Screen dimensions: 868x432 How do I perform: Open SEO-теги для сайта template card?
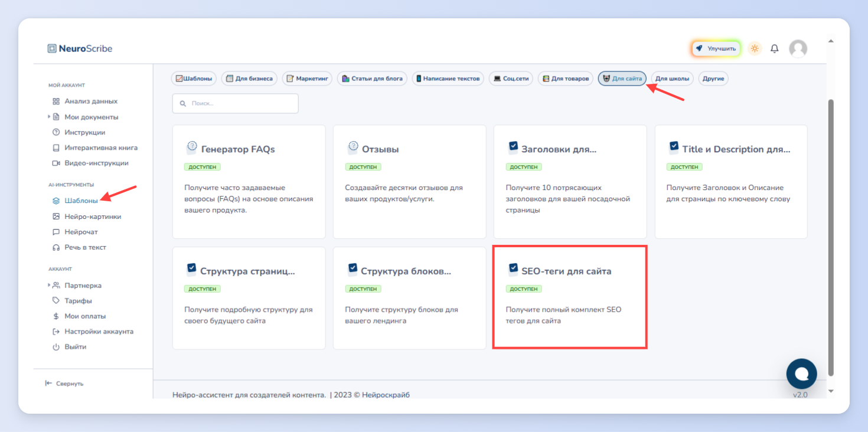pyautogui.click(x=570, y=297)
